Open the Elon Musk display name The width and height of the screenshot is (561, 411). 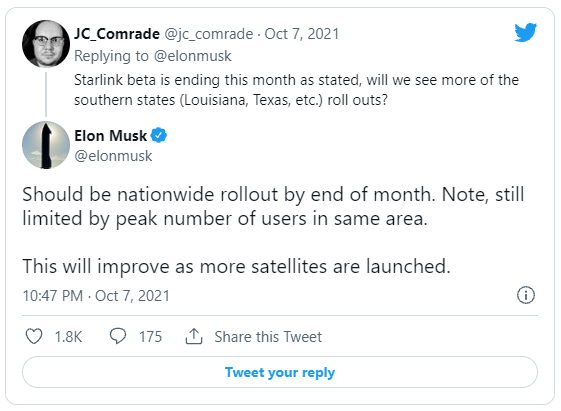pos(111,136)
